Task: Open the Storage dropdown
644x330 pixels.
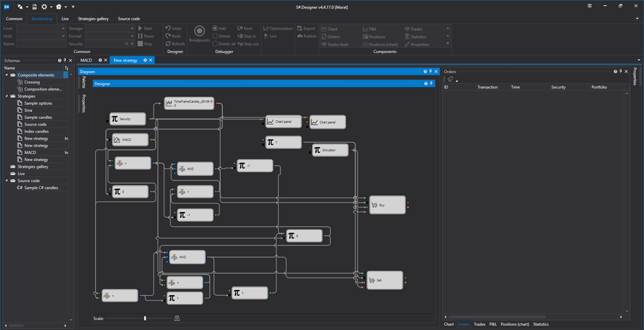Action: 132,29
